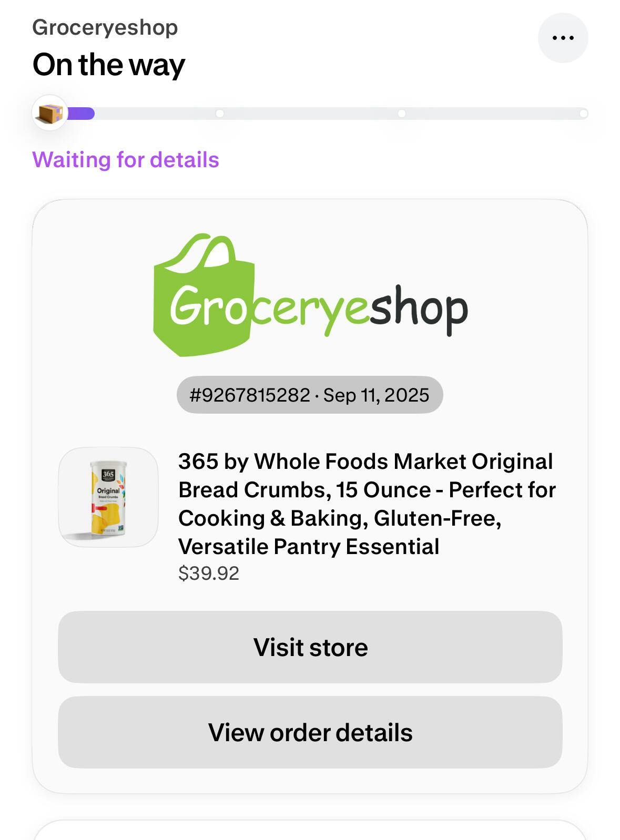Image resolution: width=620 pixels, height=840 pixels.
Task: Click the third milestone dot on the progress bar
Action: click(x=402, y=114)
